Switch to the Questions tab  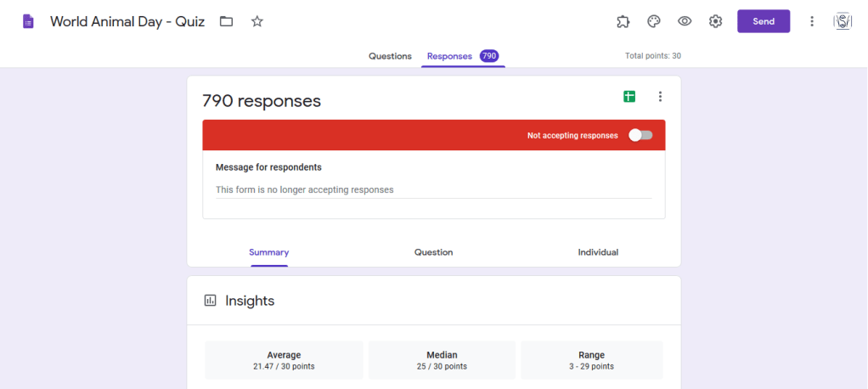[390, 56]
